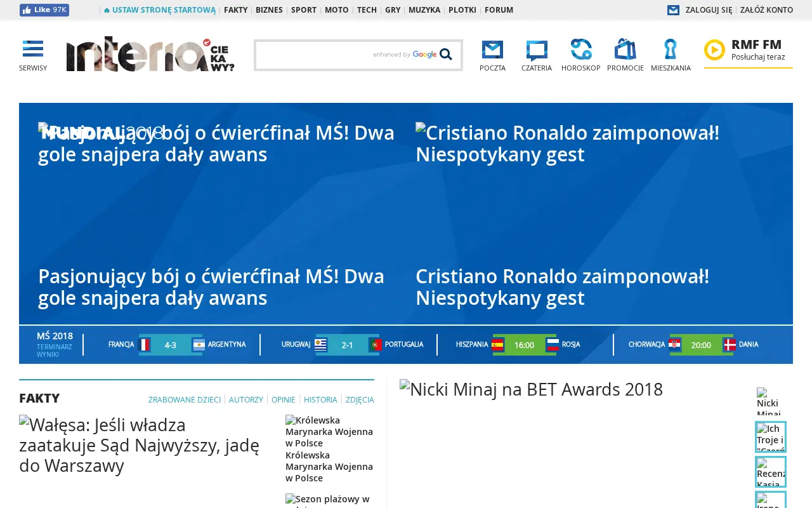Open Poczta mail icon
The height and width of the screenshot is (508, 812).
pos(492,50)
